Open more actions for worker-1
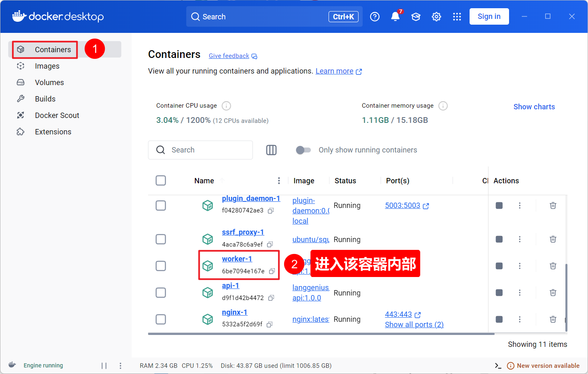The height and width of the screenshot is (374, 588). click(520, 266)
